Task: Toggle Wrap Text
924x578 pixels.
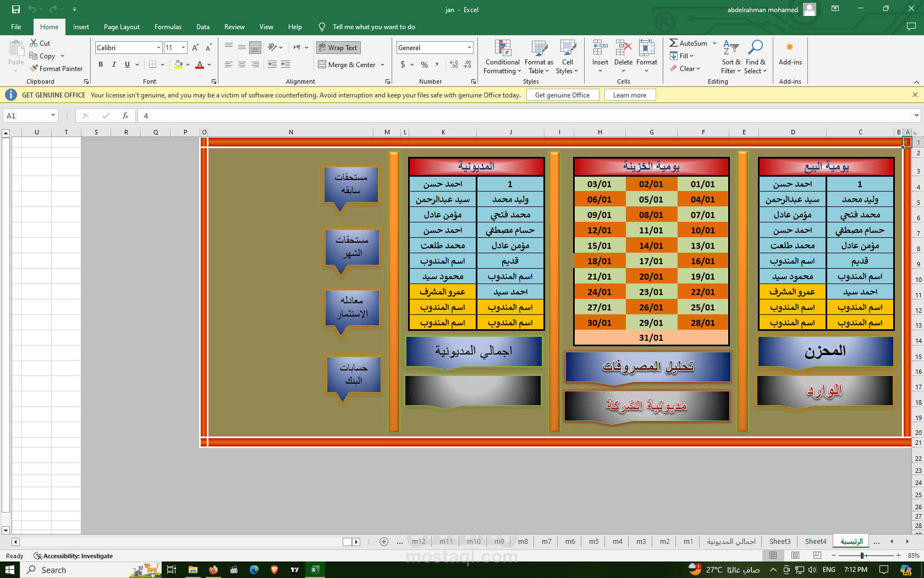Action: coord(338,48)
